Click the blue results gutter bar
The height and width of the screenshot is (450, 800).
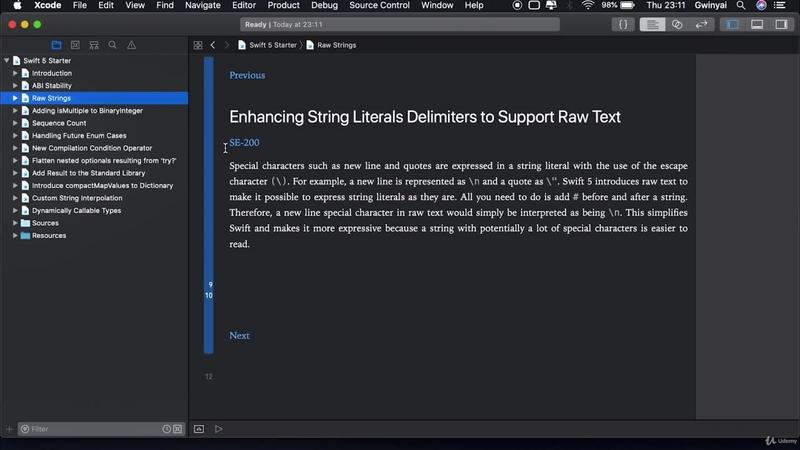(209, 205)
